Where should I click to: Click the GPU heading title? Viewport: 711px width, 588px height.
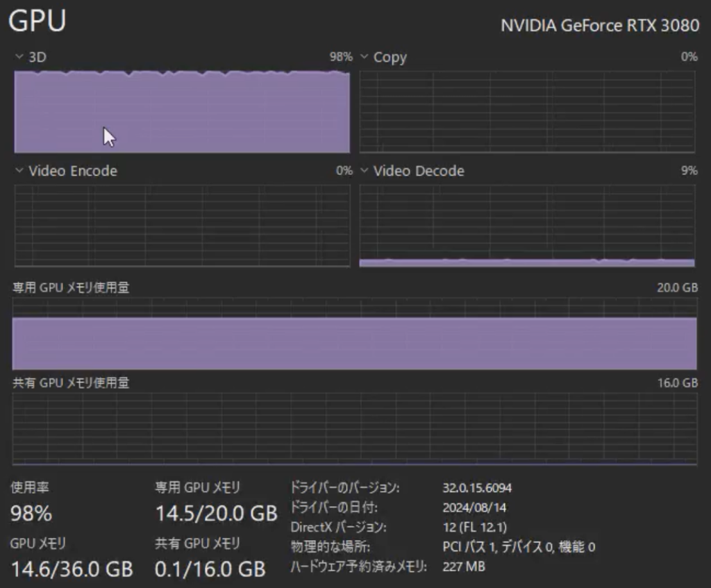pos(37,22)
